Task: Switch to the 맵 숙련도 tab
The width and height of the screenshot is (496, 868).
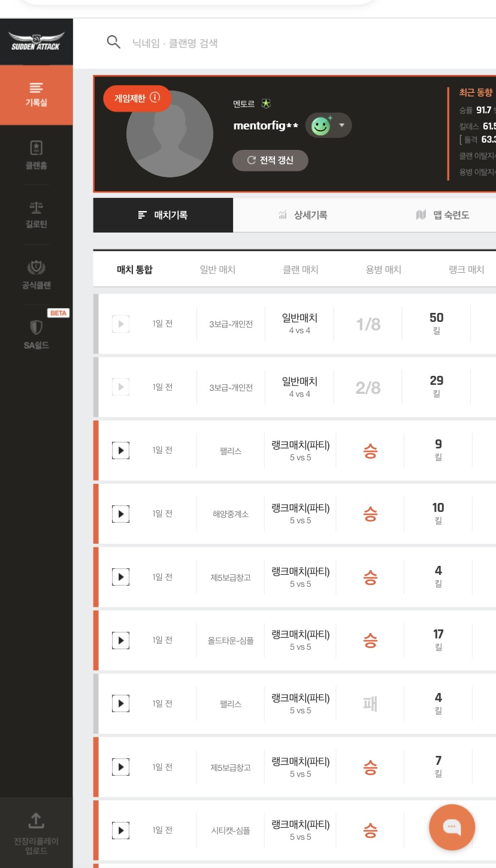Action: pyautogui.click(x=443, y=215)
